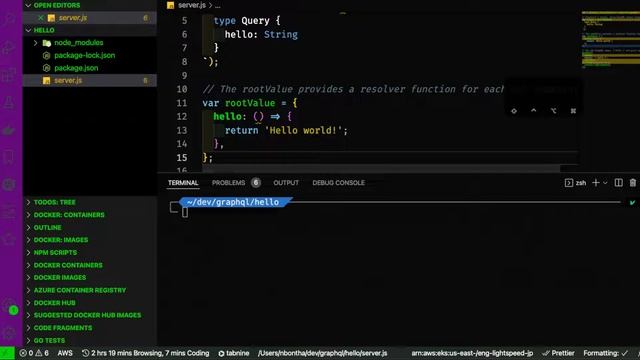640x360 pixels.
Task: Open package.json from the explorer
Action: point(76,68)
